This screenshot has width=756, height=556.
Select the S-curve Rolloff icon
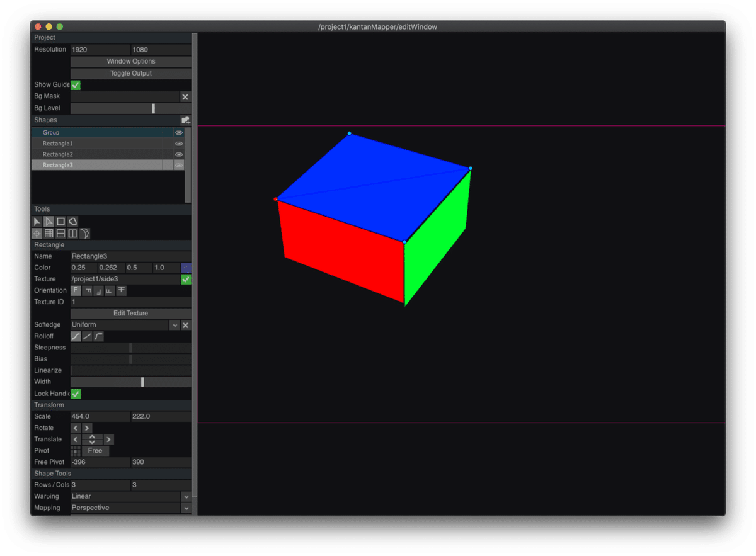click(76, 336)
